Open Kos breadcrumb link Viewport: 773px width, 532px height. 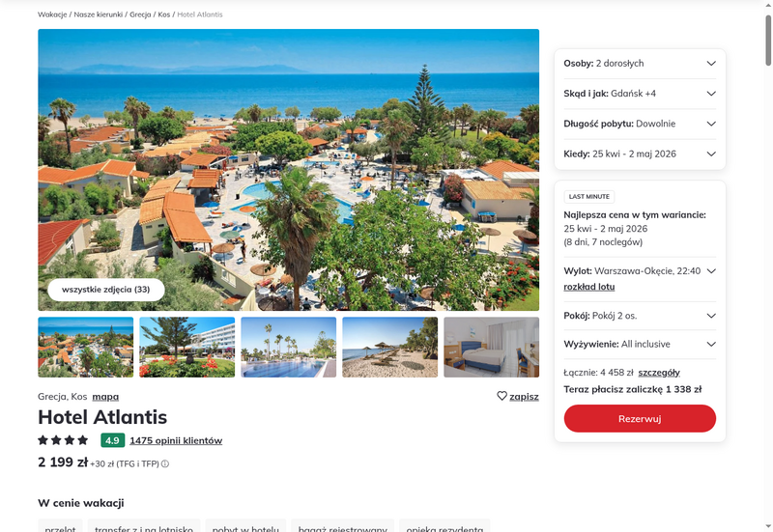tap(163, 14)
